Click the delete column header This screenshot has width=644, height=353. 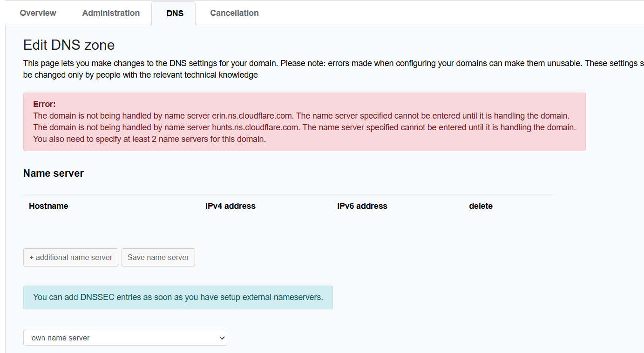coord(481,206)
